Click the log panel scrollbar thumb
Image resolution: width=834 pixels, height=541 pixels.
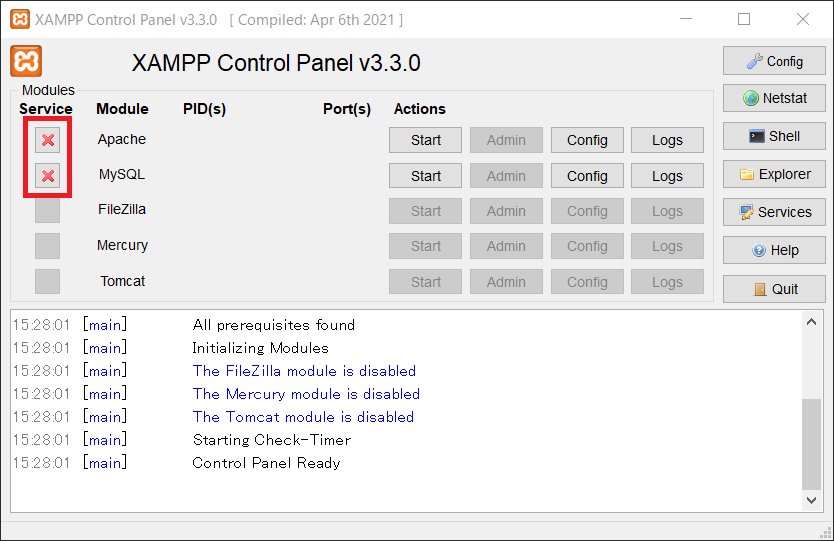811,444
